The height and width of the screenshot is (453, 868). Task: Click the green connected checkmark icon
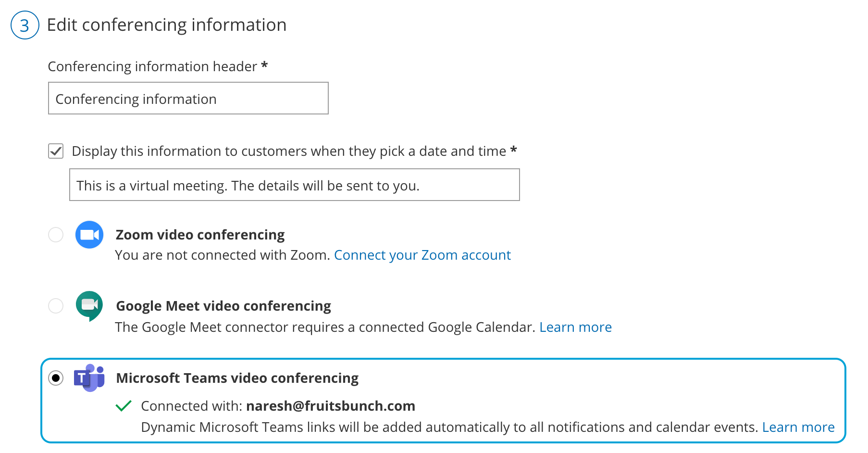pyautogui.click(x=124, y=406)
